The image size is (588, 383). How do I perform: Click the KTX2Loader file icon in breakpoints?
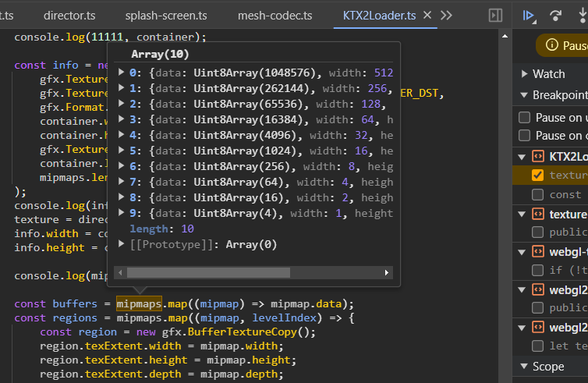pyautogui.click(x=538, y=156)
